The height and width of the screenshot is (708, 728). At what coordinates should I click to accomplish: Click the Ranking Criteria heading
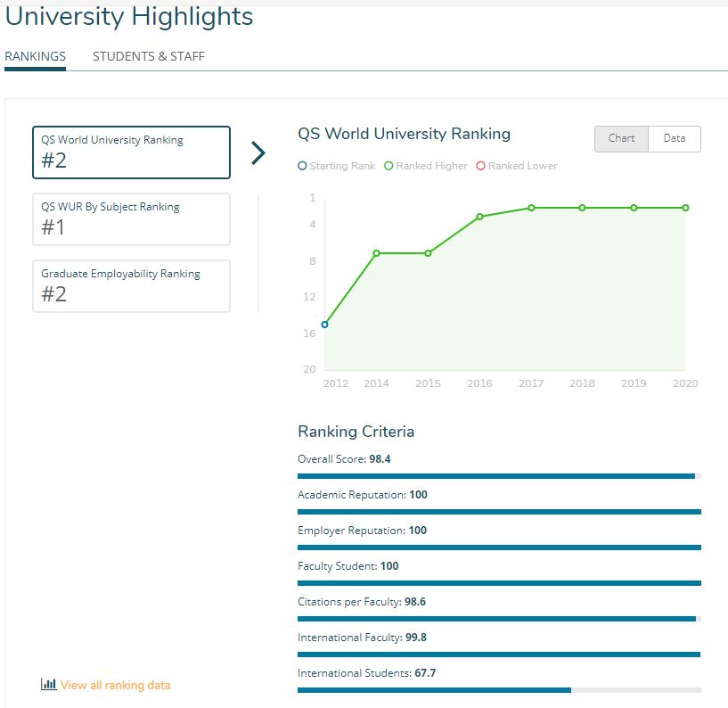click(x=356, y=432)
